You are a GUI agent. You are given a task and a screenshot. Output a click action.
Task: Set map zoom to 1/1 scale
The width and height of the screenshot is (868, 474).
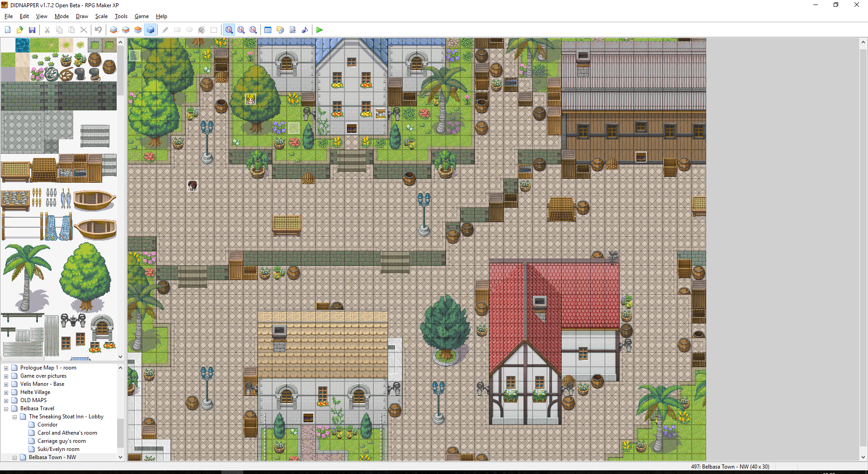click(x=229, y=30)
